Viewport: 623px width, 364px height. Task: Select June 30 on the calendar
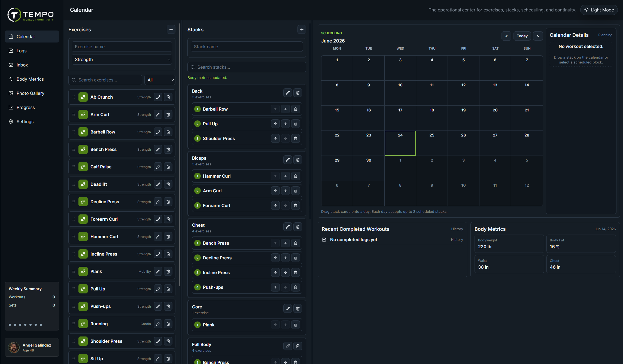tap(369, 168)
